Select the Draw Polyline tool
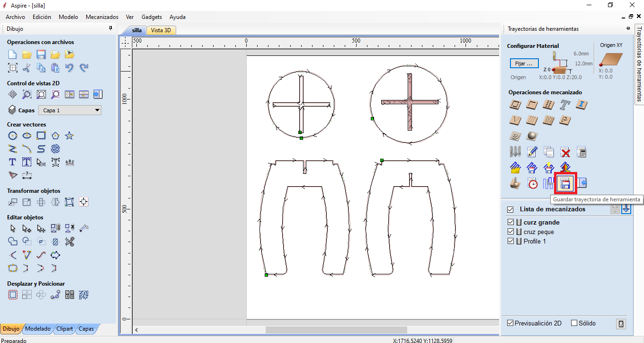The width and height of the screenshot is (644, 343). 13,149
